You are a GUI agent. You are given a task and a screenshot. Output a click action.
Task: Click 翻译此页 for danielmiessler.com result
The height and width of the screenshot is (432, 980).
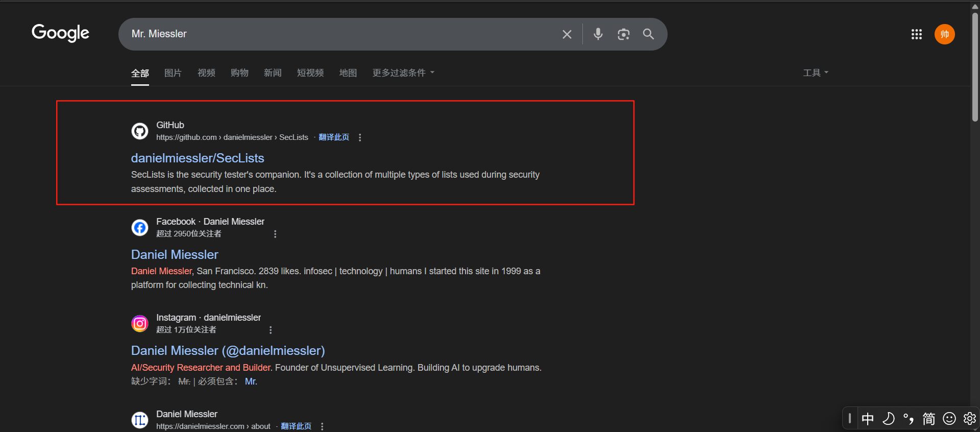(x=296, y=426)
